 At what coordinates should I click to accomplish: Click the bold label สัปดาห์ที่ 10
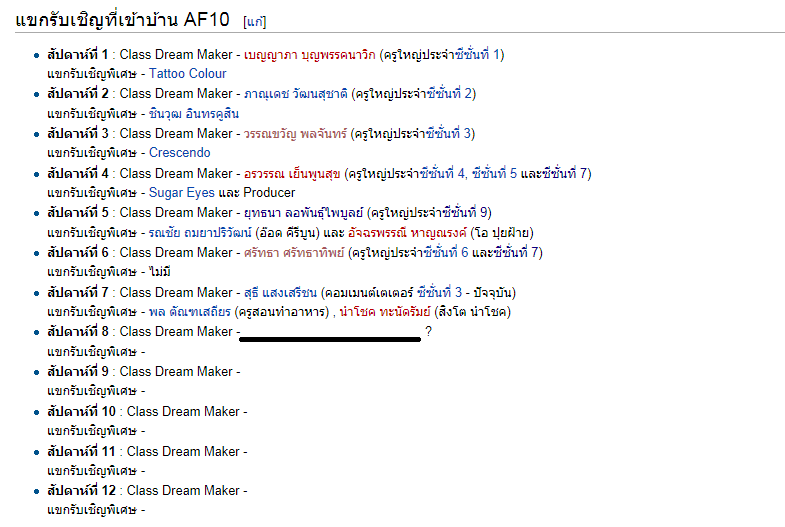click(82, 412)
